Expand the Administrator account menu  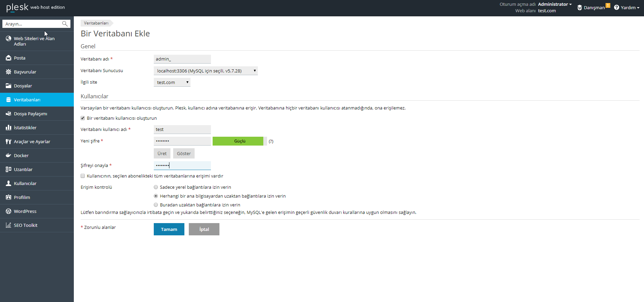point(555,4)
